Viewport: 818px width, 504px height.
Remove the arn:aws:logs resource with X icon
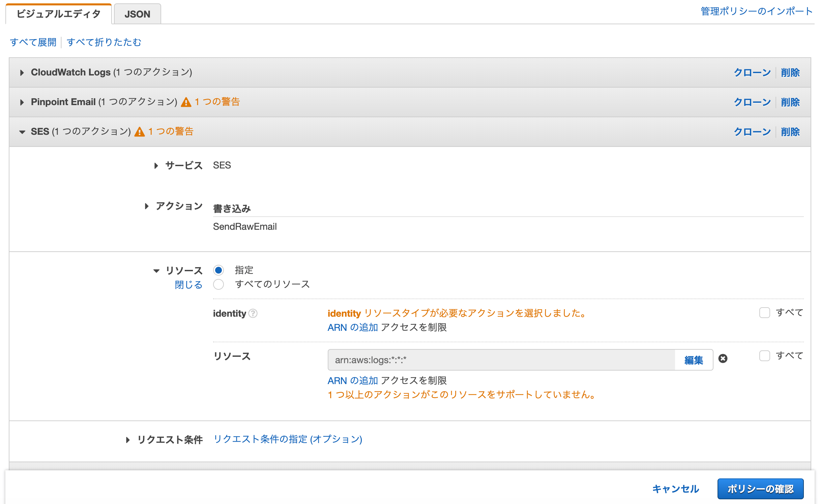pyautogui.click(x=723, y=359)
